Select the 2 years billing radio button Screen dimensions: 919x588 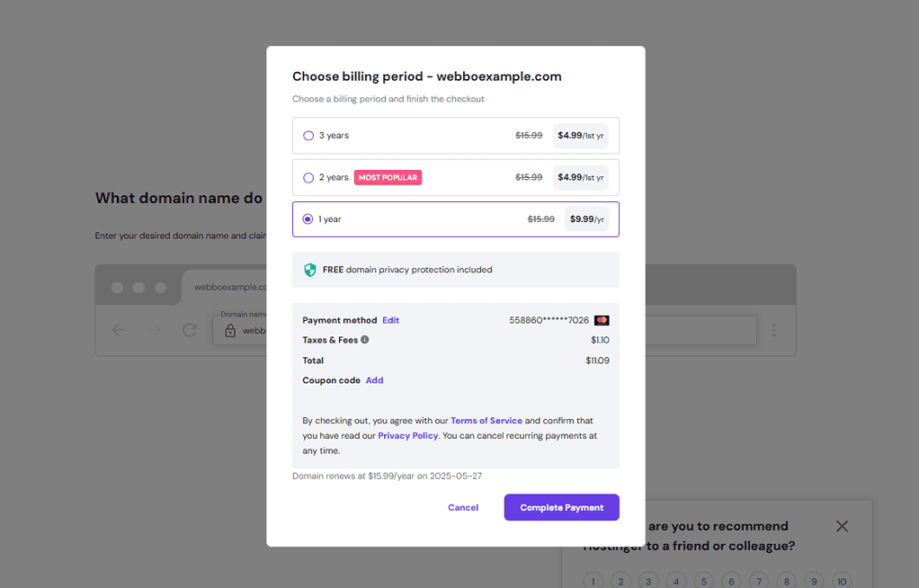[x=308, y=178]
